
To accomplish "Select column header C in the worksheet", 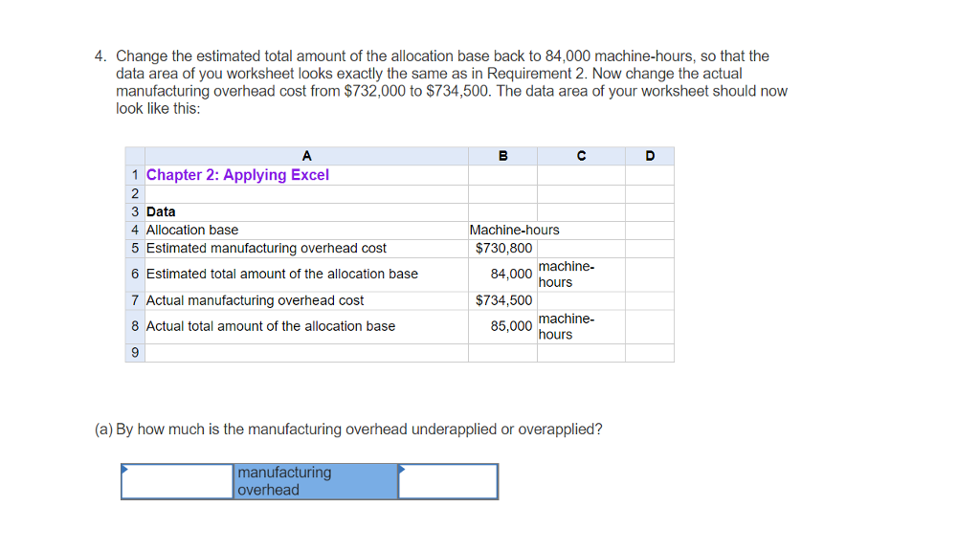I will tap(579, 155).
